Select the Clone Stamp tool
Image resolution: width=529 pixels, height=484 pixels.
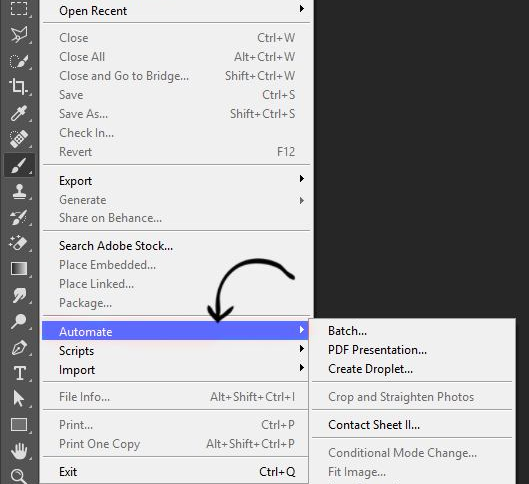(19, 191)
